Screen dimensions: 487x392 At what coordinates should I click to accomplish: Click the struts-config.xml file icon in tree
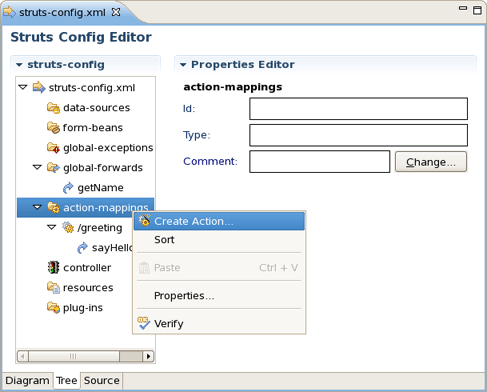tap(39, 87)
